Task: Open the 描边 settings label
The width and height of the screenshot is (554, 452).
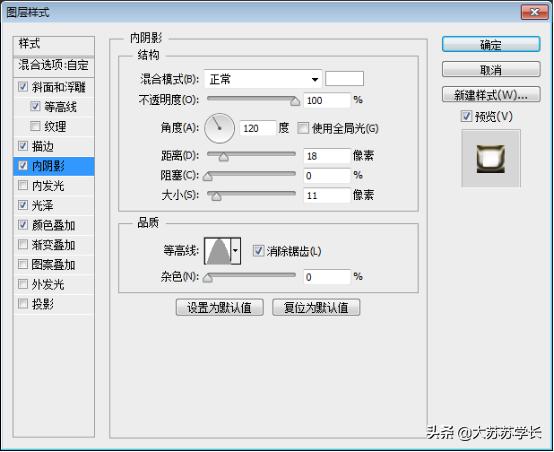Action: [43, 146]
